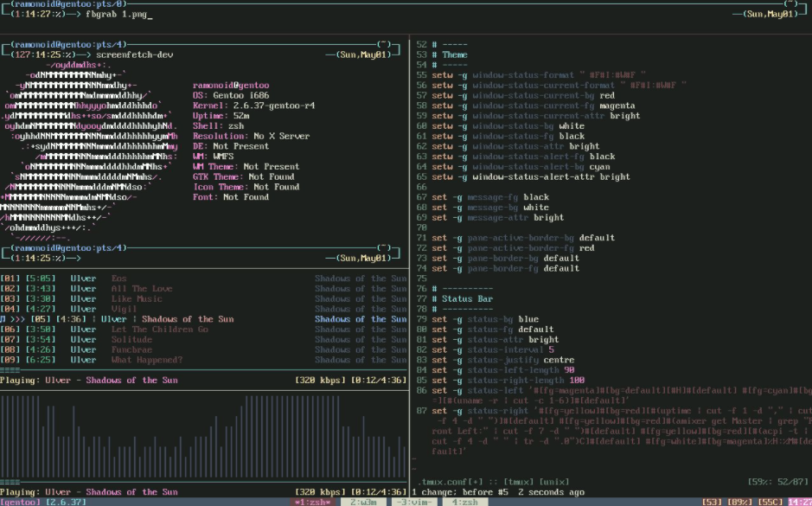Click the Resolution: No X Server line
This screenshot has width=812, height=506.
(251, 136)
